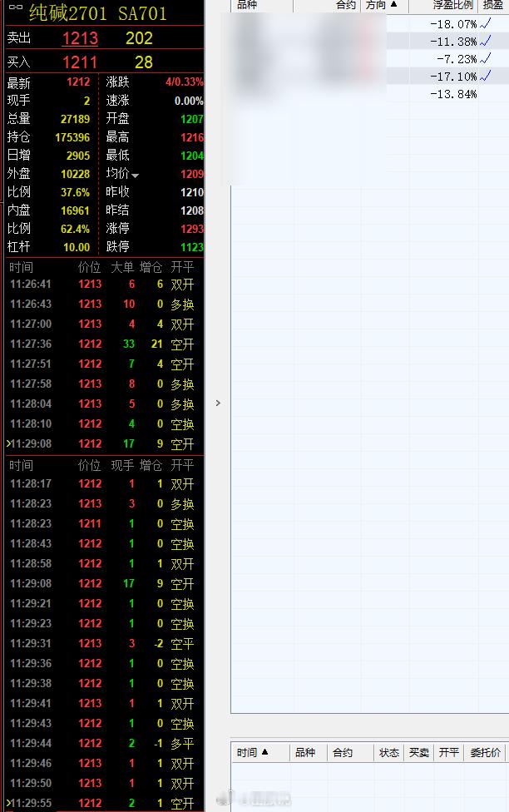
Task: Expand the 均价 dropdown arrow
Action: click(135, 176)
